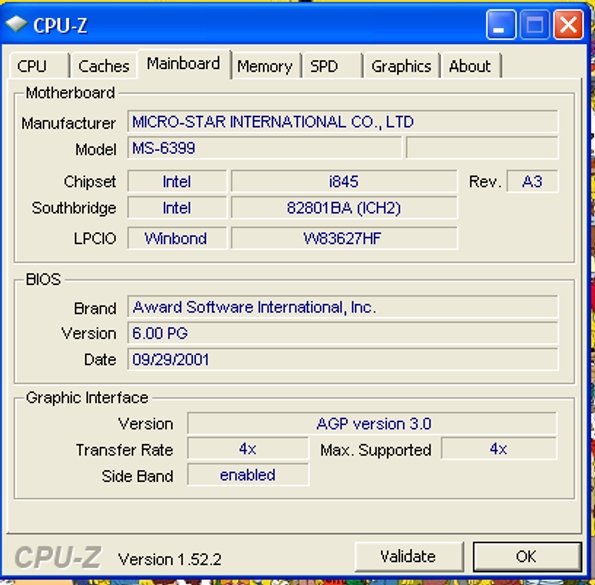Click the Southbridge 82801BA (ICH2) field
The image size is (595, 585).
pyautogui.click(x=344, y=208)
